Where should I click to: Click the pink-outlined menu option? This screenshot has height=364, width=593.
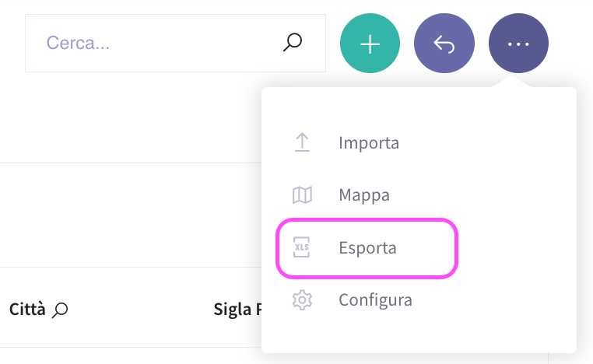coord(367,248)
